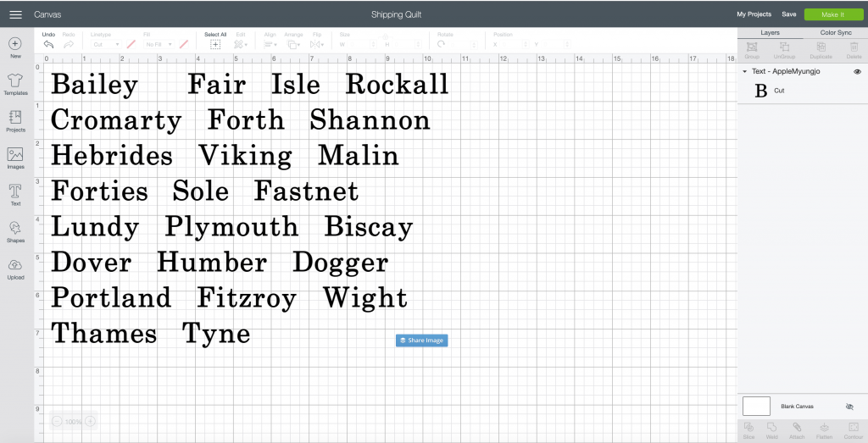The height and width of the screenshot is (443, 868).
Task: Click the Rotate icon in the toolbar
Action: click(441, 44)
